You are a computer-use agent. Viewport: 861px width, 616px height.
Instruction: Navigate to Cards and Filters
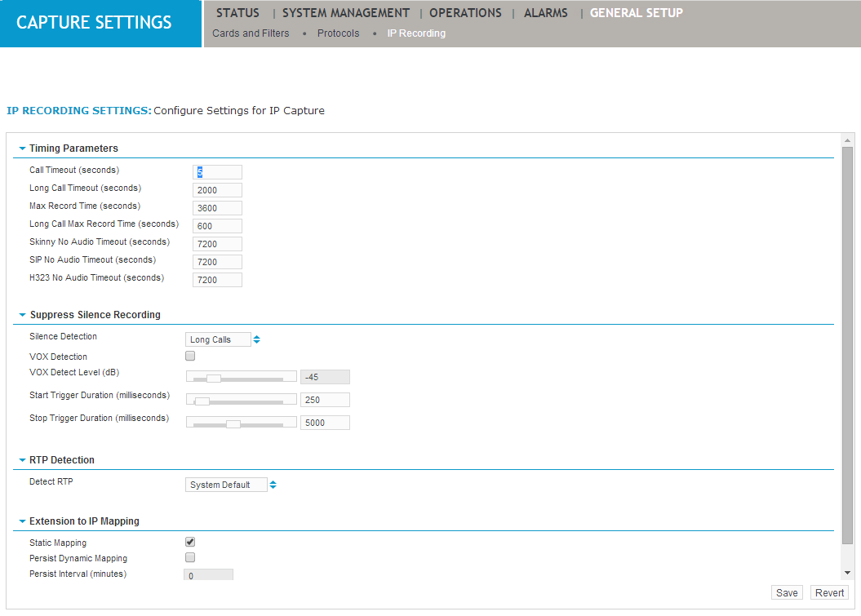[x=251, y=33]
